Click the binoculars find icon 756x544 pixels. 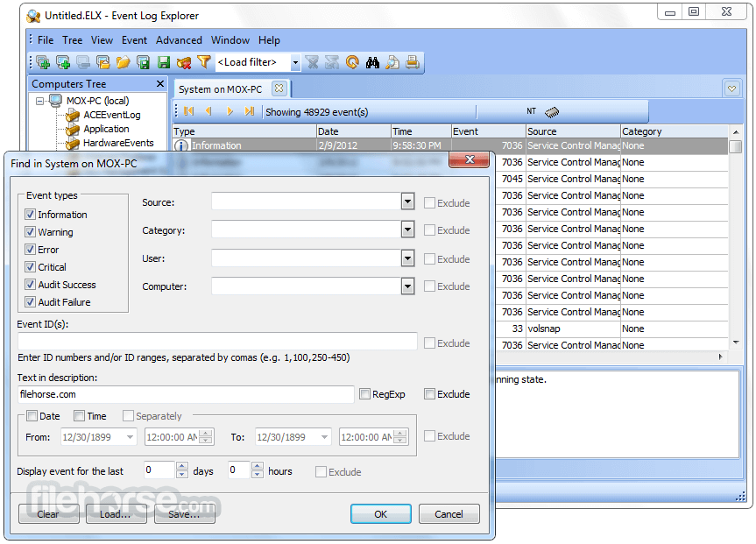pyautogui.click(x=372, y=62)
